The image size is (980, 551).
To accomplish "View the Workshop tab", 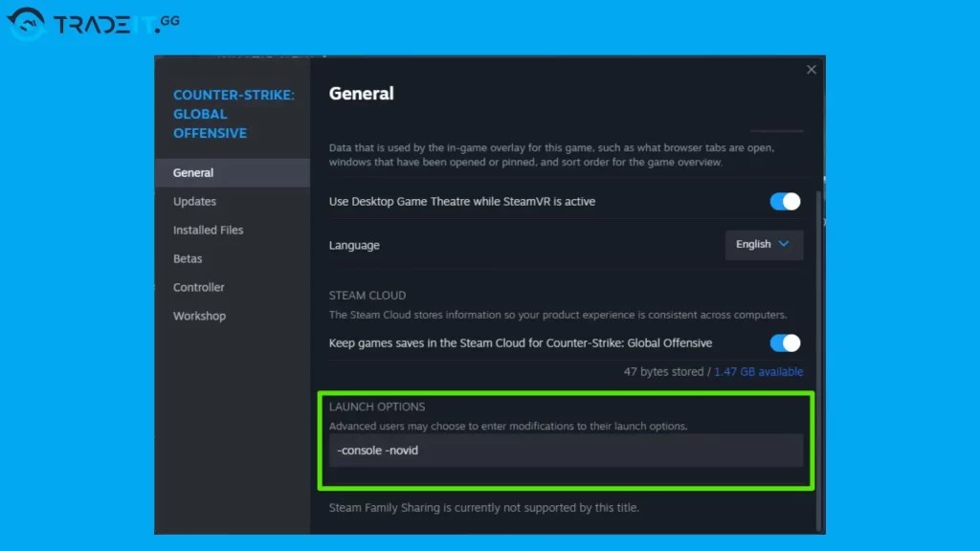I will [200, 316].
